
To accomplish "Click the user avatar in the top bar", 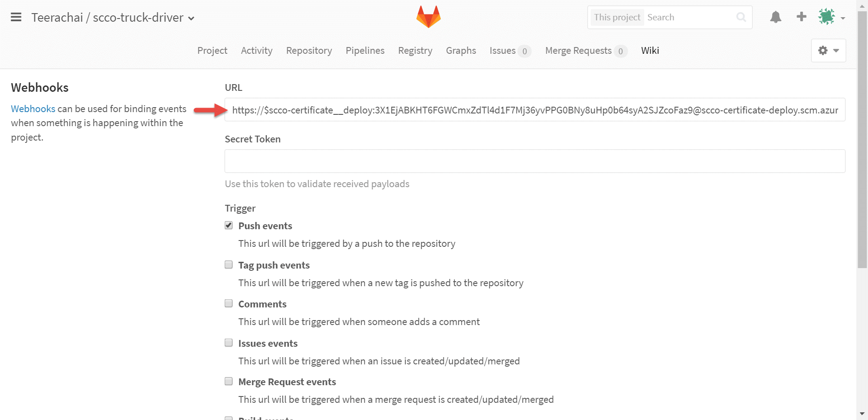I will 826,16.
